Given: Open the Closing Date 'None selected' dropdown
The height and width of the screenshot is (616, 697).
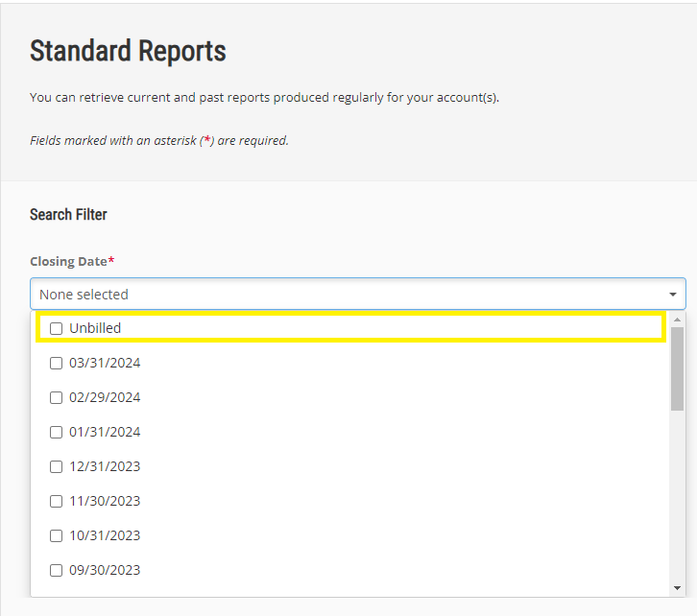Looking at the screenshot, I should [x=358, y=294].
